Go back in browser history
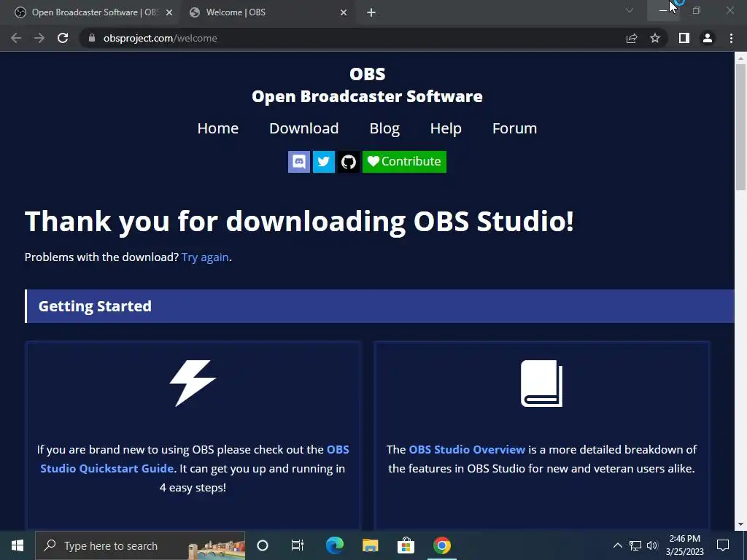 (x=16, y=38)
